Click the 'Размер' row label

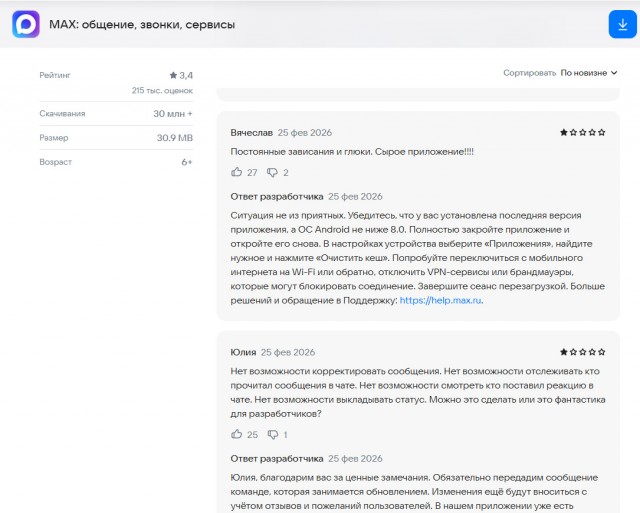tap(53, 138)
